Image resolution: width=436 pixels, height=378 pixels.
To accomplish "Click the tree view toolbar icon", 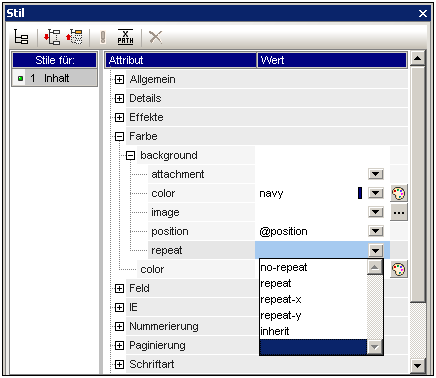I will coord(21,37).
